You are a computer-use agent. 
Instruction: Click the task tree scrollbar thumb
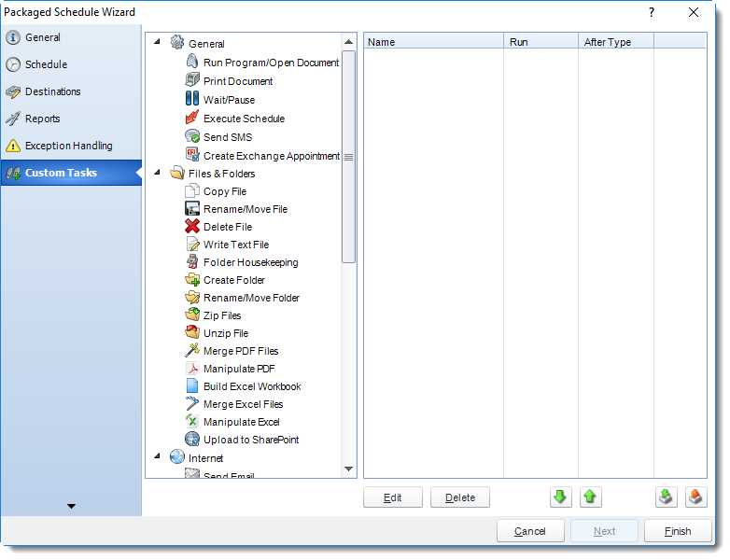[348, 157]
